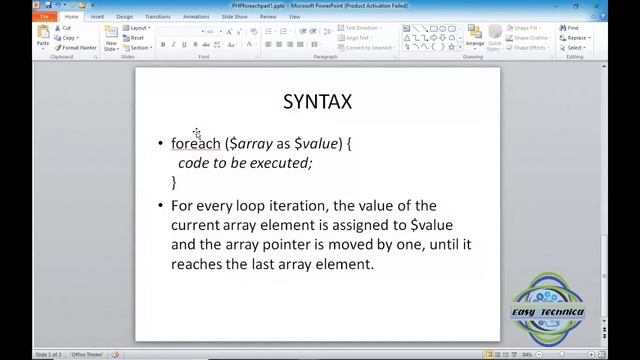Image resolution: width=640 pixels, height=360 pixels.
Task: Decrease font size with shrink font icon
Action: (x=239, y=31)
